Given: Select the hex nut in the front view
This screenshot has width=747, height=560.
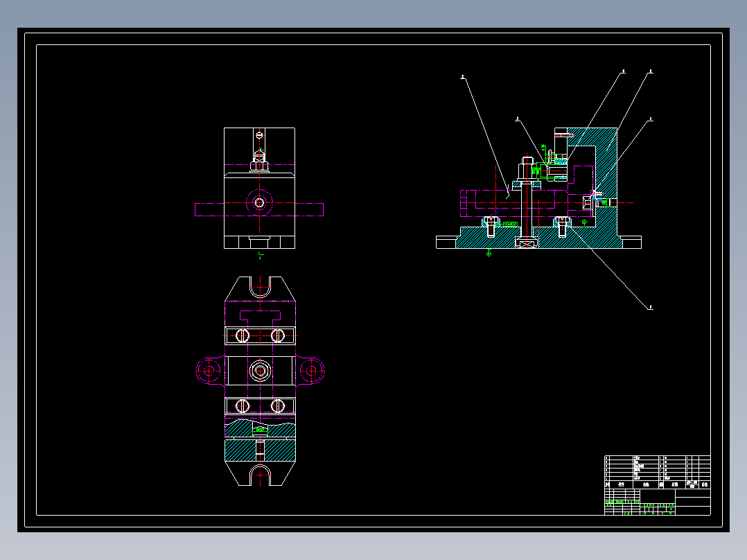Looking at the screenshot, I should 260,166.
